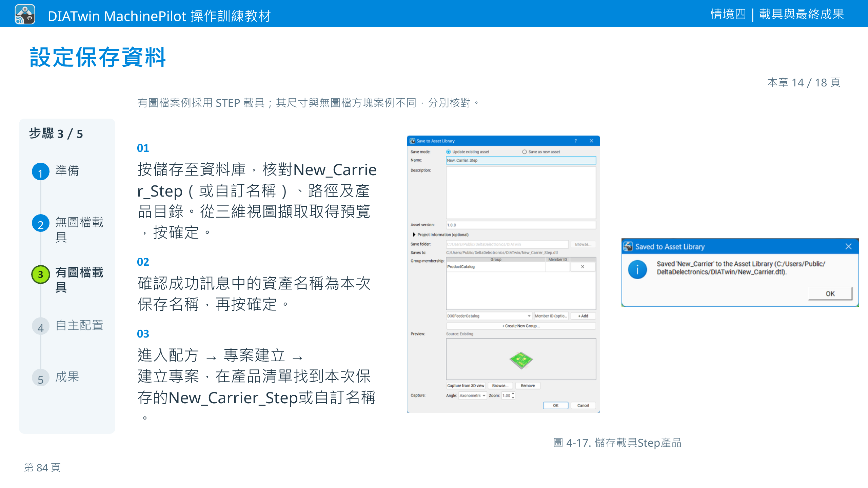Remove ProductCatalog group with its X button
Viewport: 868px width, 488px height.
583,267
